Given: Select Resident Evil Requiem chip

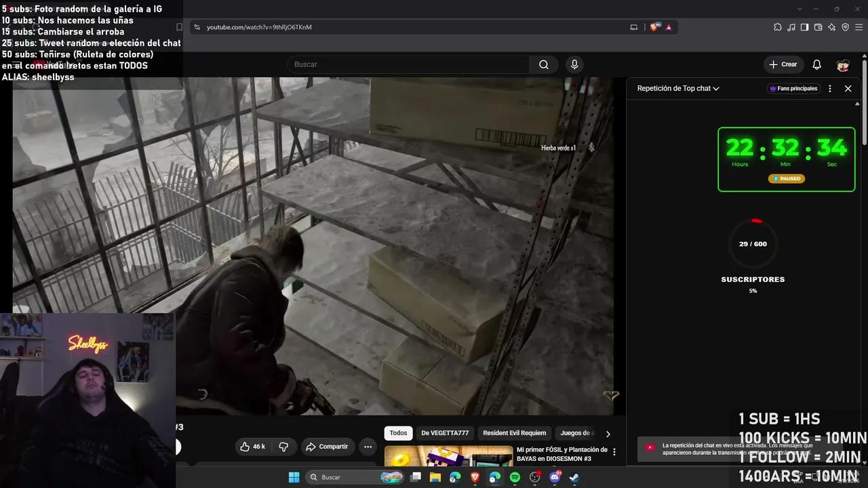Looking at the screenshot, I should point(514,433).
